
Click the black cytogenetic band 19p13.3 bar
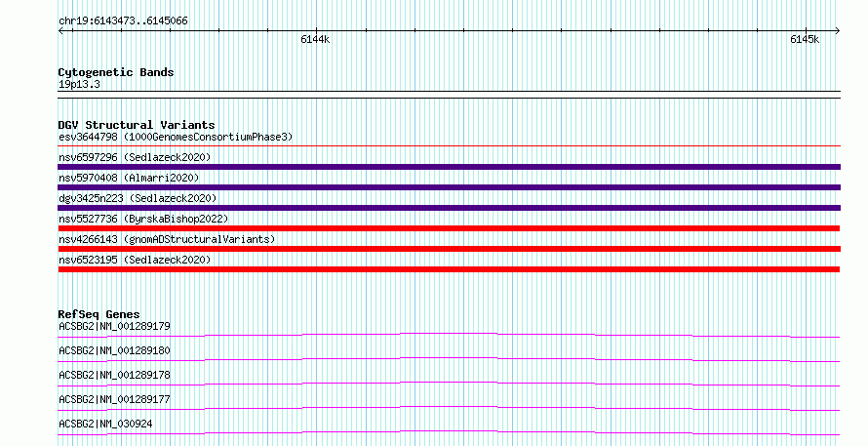pos(449,95)
